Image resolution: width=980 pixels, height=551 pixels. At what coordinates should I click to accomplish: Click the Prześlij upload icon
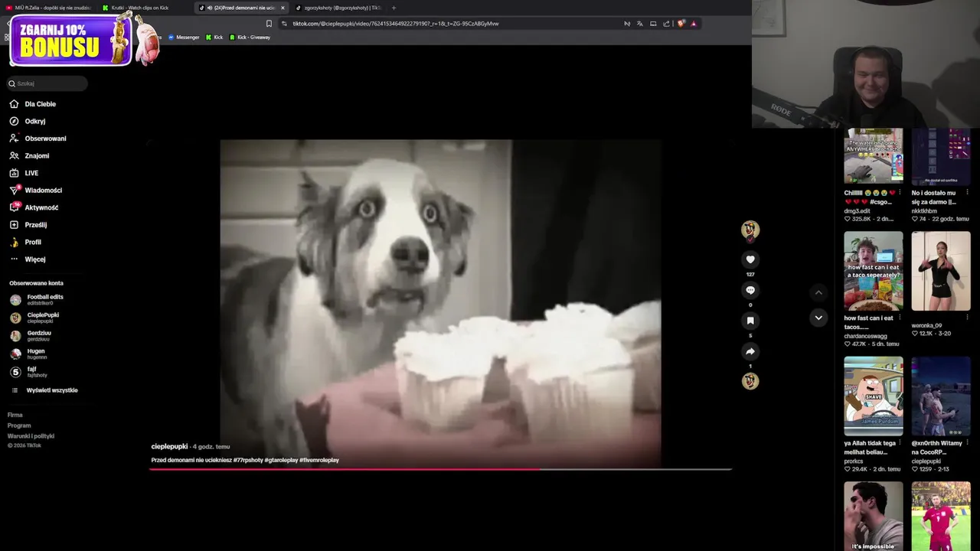click(14, 225)
